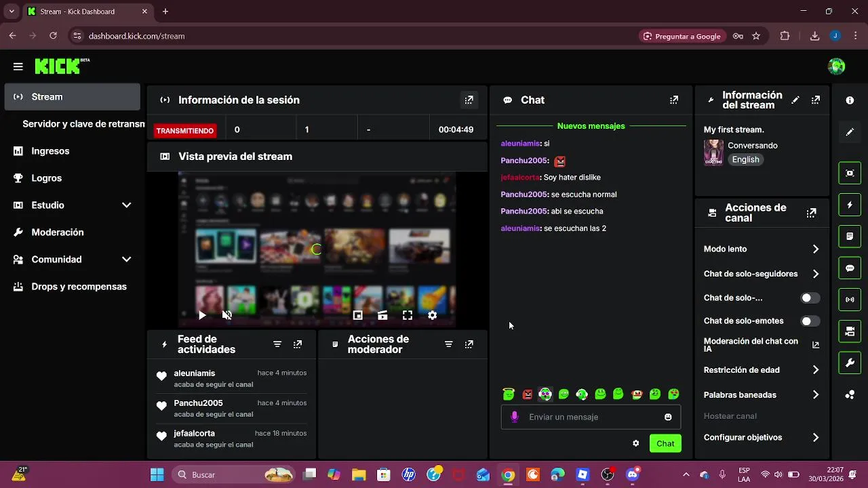
Task: Insert the halo angel emote from quick emotes
Action: coord(509,394)
